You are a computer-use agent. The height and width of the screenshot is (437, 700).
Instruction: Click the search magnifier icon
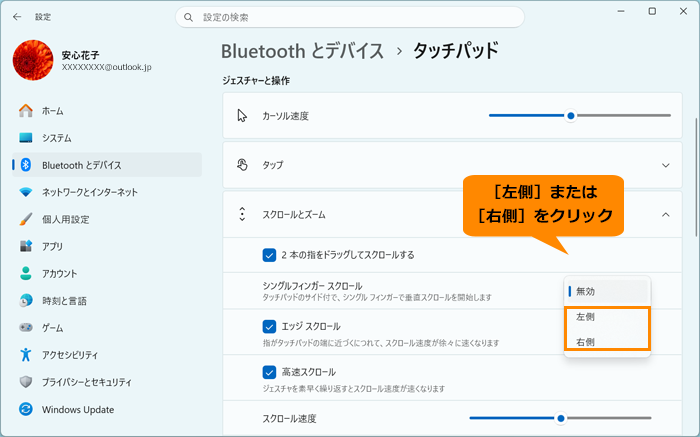coord(188,17)
